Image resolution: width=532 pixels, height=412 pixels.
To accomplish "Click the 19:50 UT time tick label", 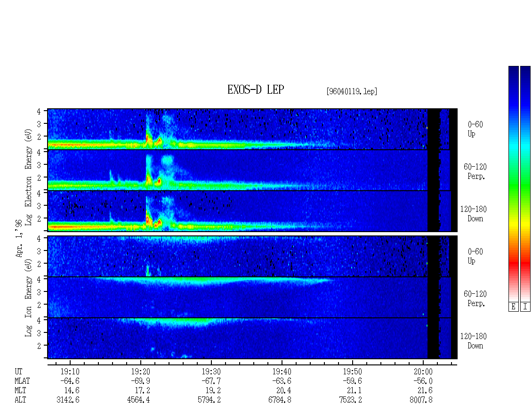I will tap(352, 372).
